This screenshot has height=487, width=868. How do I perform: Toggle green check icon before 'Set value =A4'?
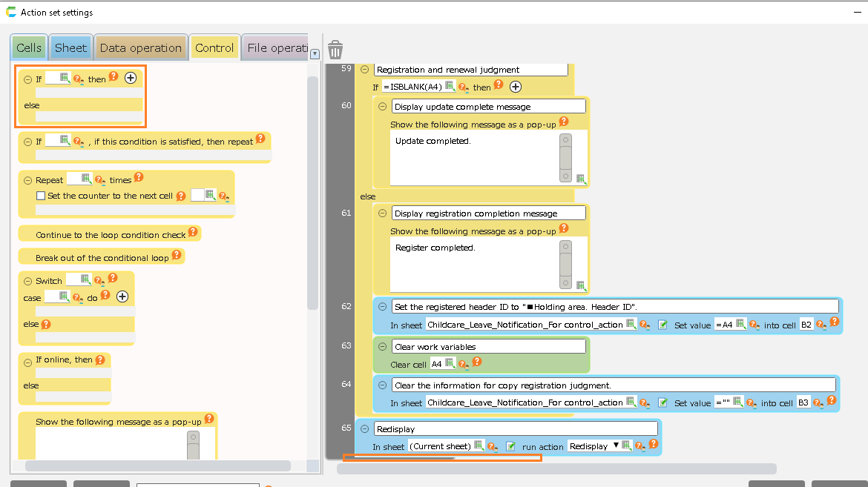[x=662, y=324]
